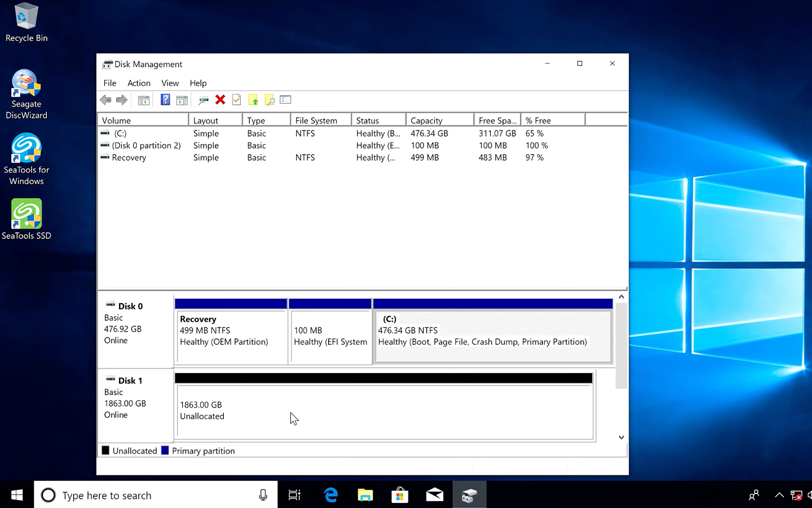This screenshot has height=508, width=812.
Task: Select the SeaTools for Windows desktop icon
Action: (26, 159)
